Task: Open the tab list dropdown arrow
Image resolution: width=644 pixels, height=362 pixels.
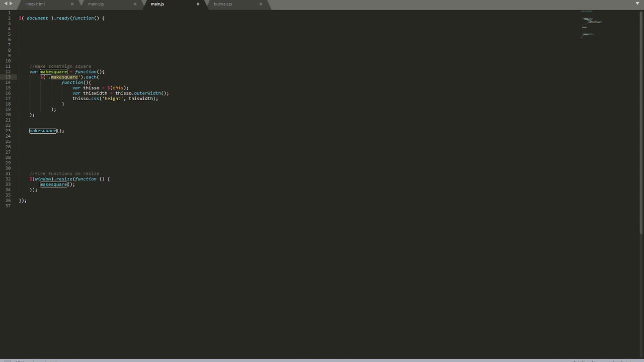Action: pos(637,4)
